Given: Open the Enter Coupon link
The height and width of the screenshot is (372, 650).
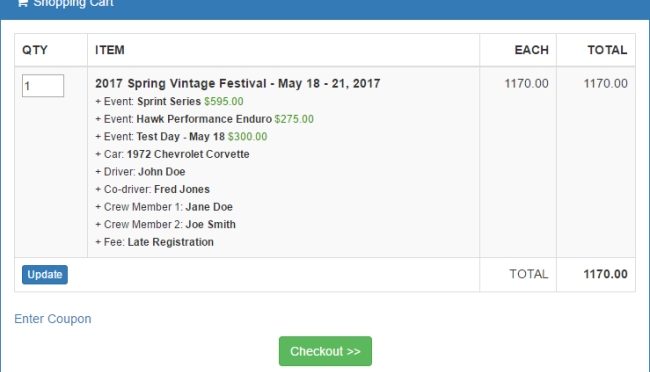Looking at the screenshot, I should (53, 319).
